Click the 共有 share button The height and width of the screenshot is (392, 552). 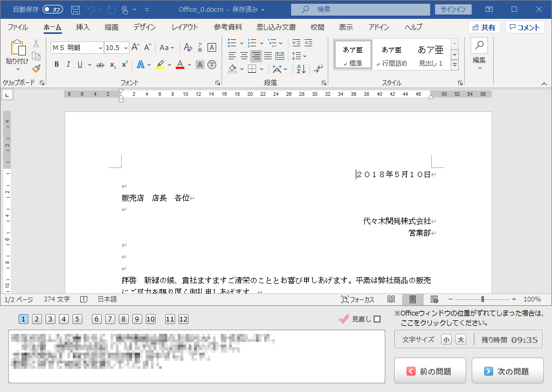(x=484, y=27)
